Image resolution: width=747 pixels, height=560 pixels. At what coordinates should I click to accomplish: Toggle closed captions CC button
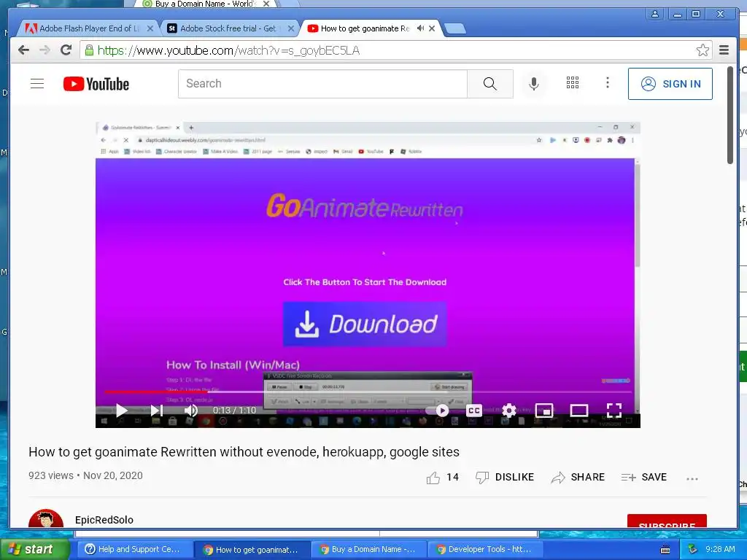pos(473,410)
